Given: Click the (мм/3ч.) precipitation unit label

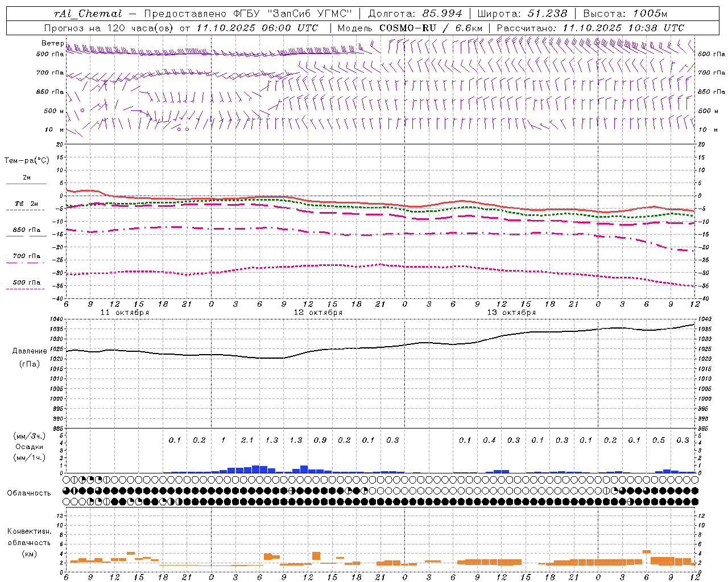Looking at the screenshot, I should (x=29, y=436).
